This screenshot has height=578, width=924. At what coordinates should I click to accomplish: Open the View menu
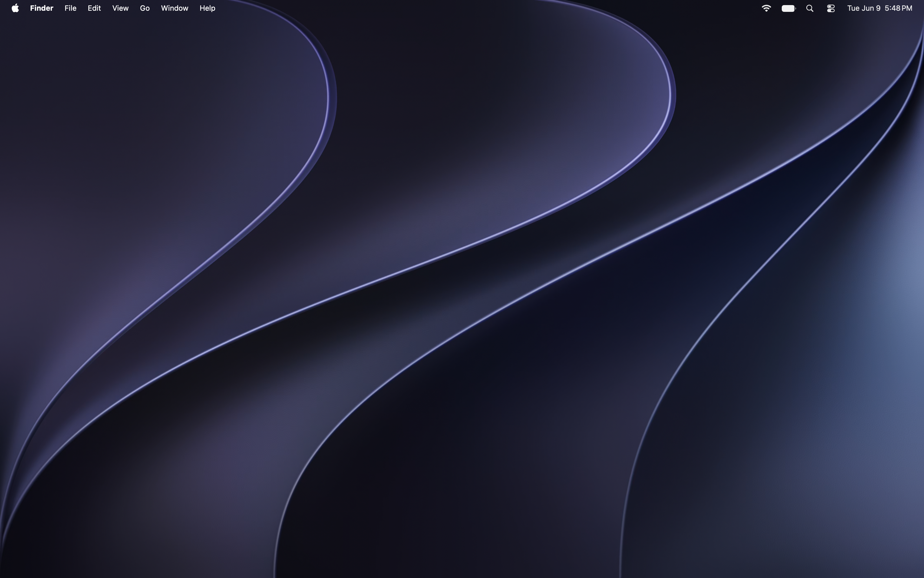click(121, 8)
